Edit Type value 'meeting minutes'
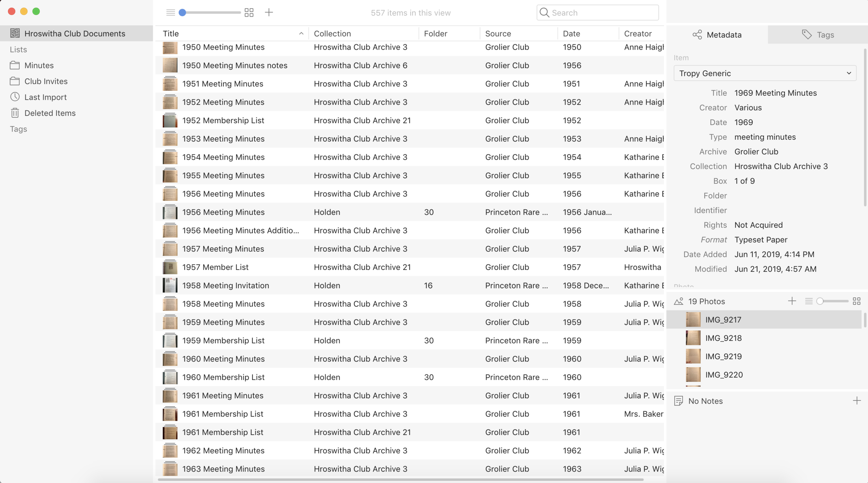Screen dimensions: 868x483 765,137
